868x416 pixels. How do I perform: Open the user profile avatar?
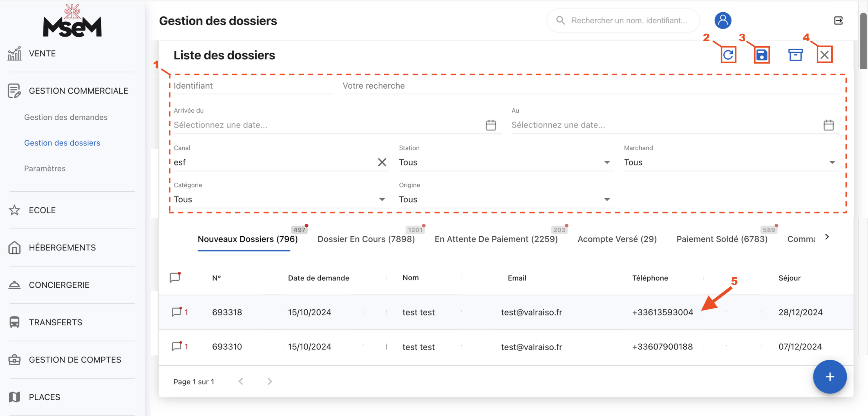tap(722, 20)
